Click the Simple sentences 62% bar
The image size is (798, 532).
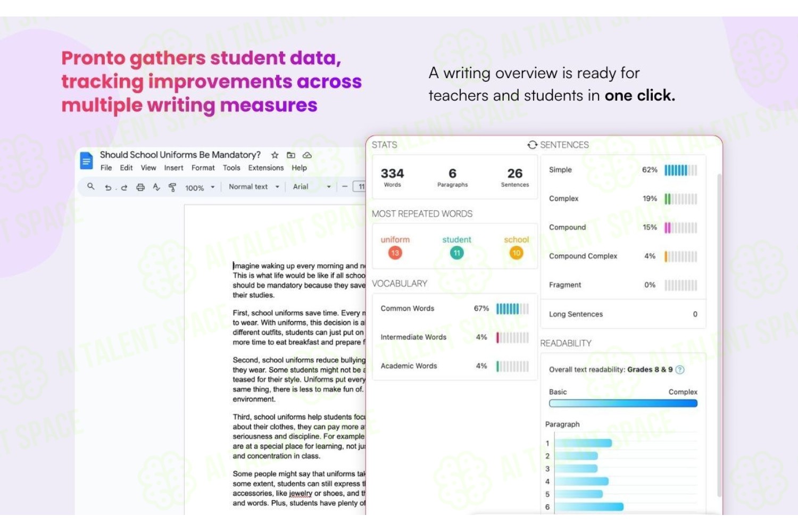click(x=680, y=170)
